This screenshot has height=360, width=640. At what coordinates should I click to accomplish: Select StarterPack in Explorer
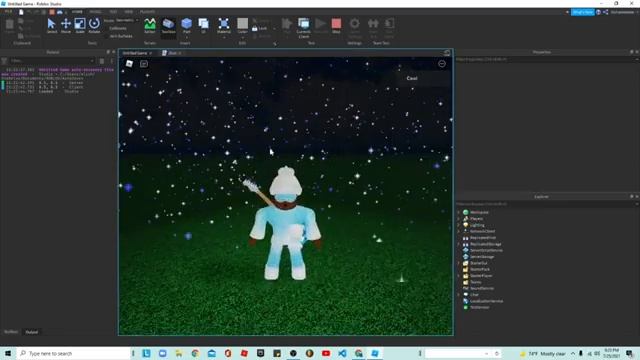(480, 269)
